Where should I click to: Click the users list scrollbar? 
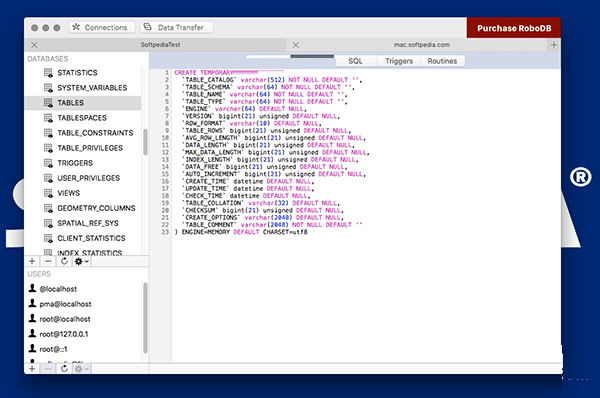coord(145,318)
